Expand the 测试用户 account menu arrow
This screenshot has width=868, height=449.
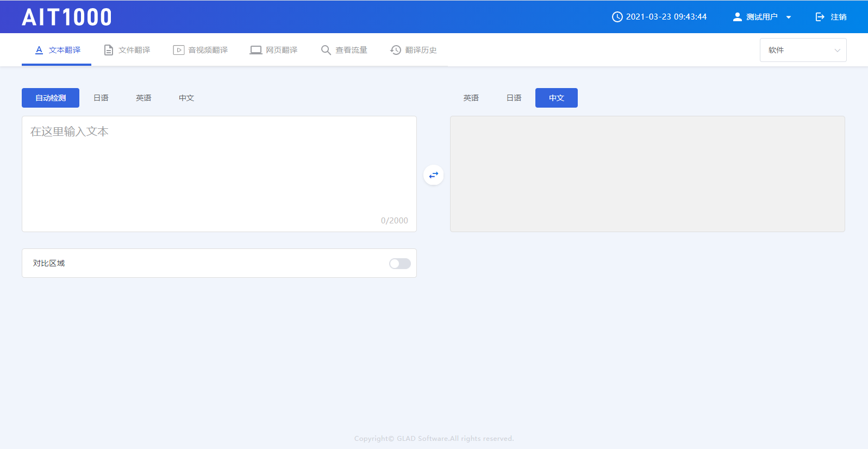789,17
